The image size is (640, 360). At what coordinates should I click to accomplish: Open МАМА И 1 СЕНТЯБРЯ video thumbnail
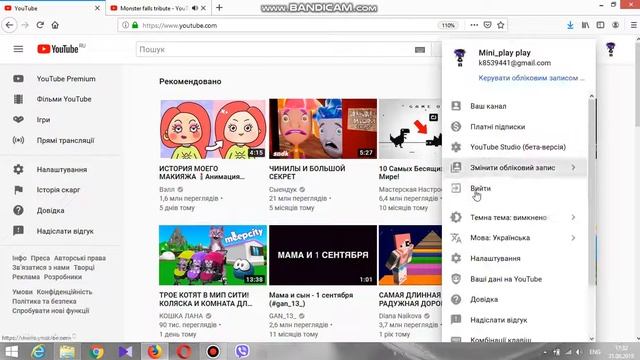[x=323, y=255]
